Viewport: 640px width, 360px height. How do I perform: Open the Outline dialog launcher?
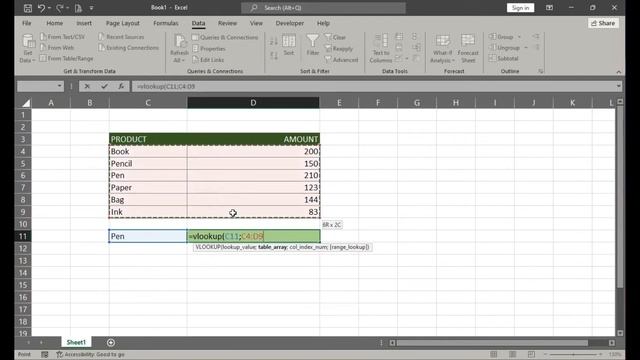click(541, 71)
